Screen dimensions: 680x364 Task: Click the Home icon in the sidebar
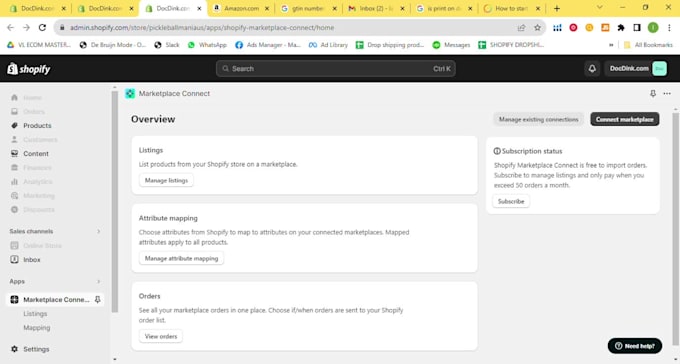coord(14,98)
